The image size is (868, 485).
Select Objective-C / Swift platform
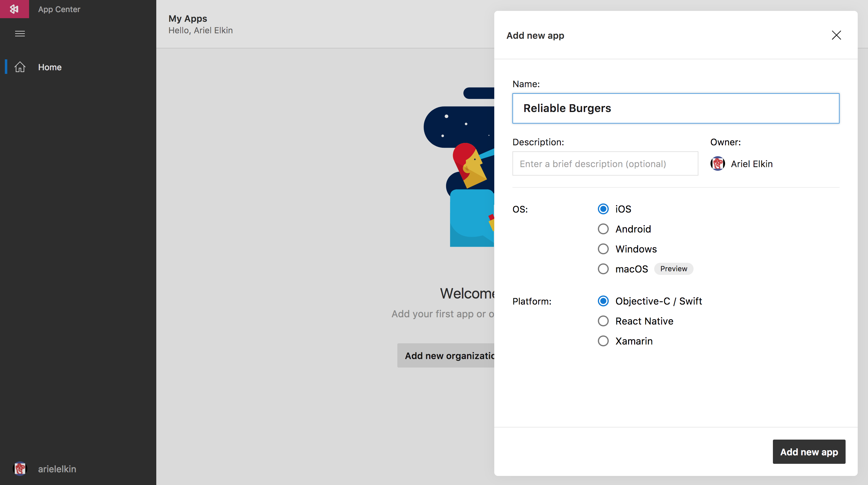tap(603, 301)
